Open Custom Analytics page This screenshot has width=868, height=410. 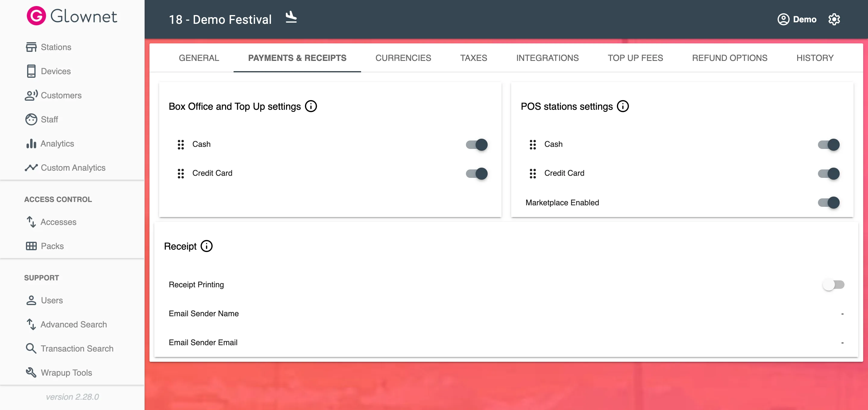pyautogui.click(x=73, y=168)
